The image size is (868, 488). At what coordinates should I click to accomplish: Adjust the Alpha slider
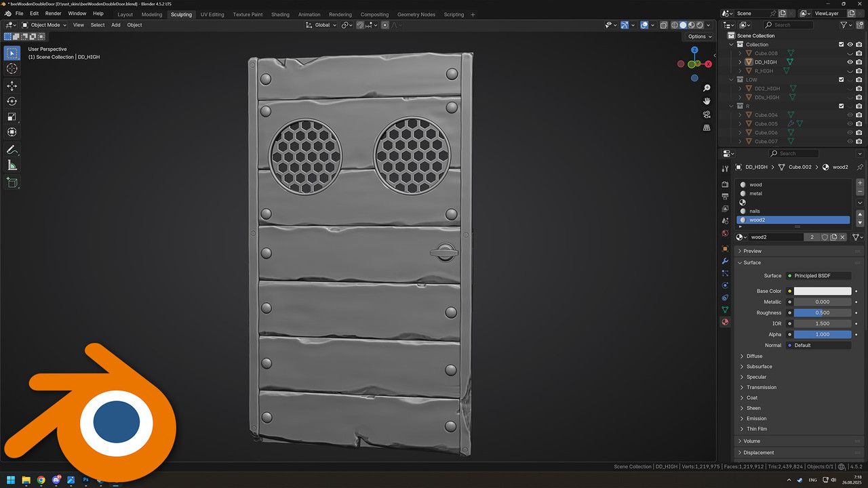click(x=823, y=334)
